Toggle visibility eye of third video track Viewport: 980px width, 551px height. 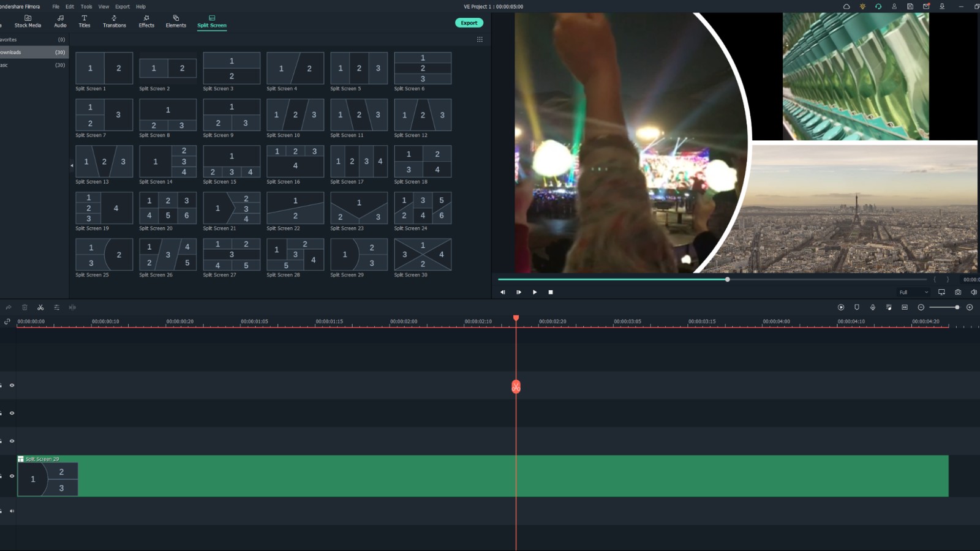[x=12, y=441]
